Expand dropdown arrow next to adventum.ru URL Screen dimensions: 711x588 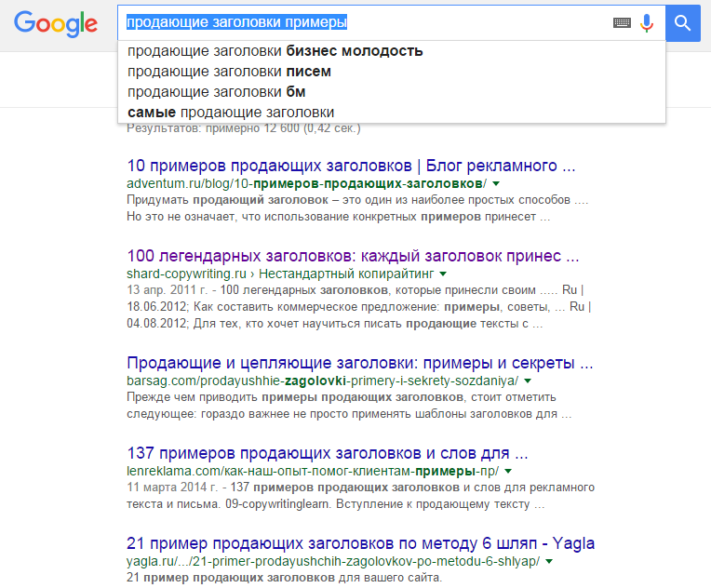(x=496, y=183)
